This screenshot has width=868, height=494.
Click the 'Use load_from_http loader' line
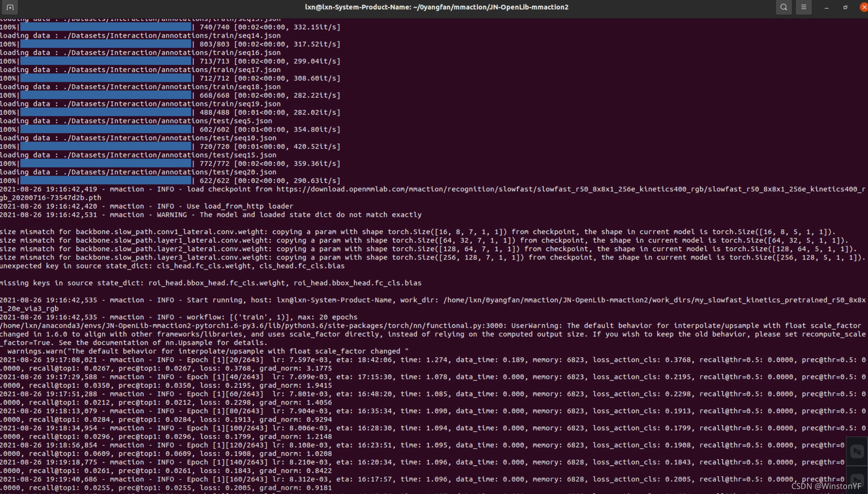click(x=147, y=206)
